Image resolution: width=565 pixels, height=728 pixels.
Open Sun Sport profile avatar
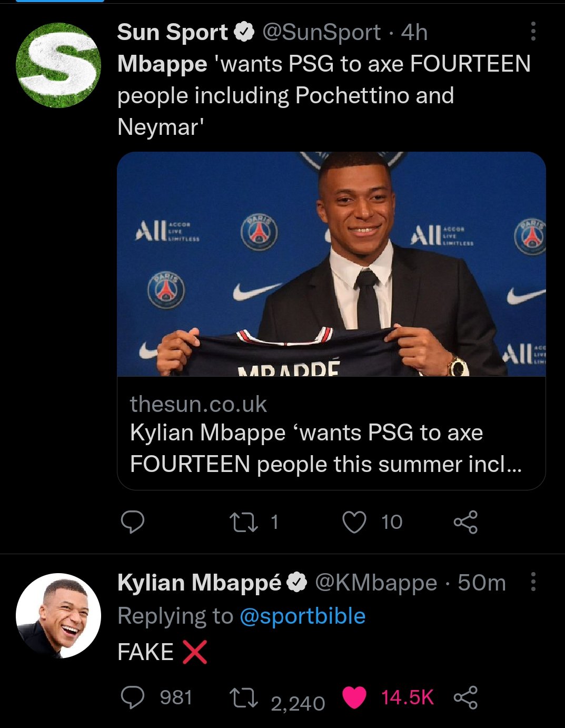coord(58,65)
